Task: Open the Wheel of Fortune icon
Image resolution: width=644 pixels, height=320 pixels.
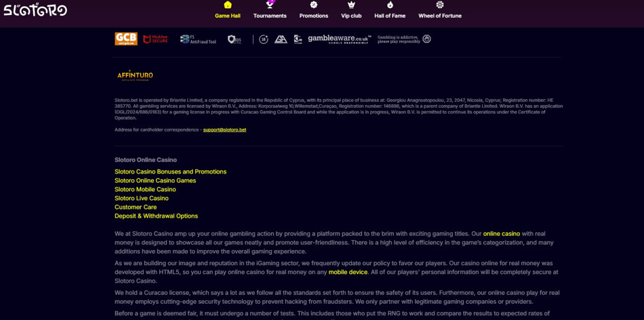Action: click(440, 5)
